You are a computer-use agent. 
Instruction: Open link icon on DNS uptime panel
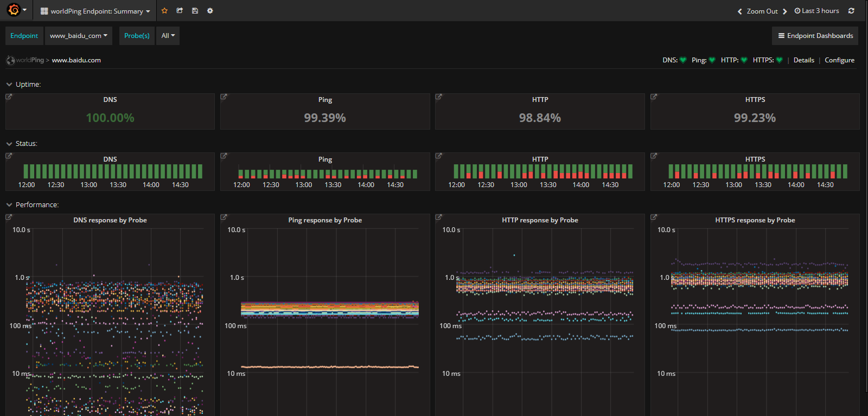(9, 97)
